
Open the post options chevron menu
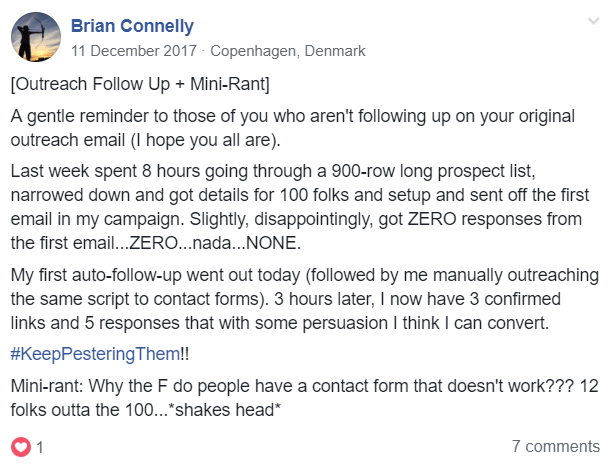click(593, 21)
